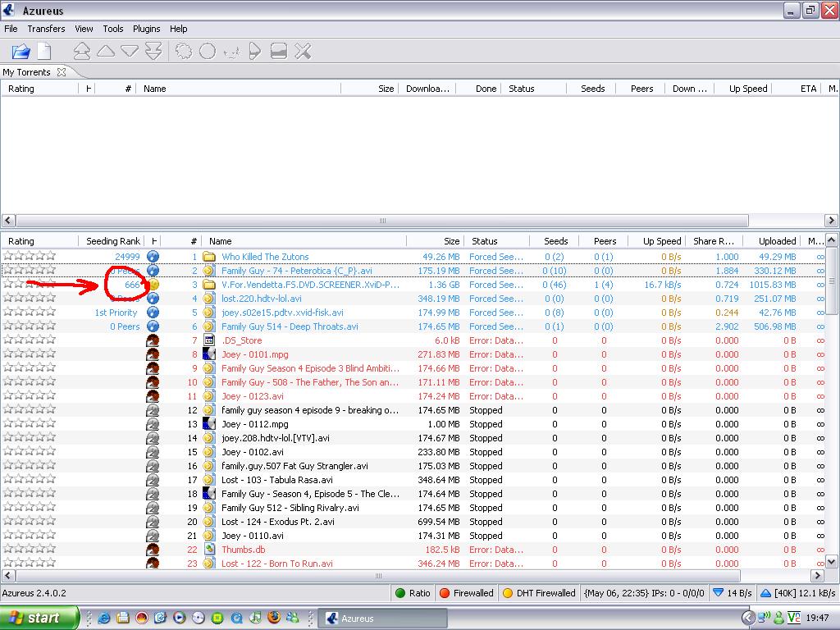Click the move to top double-arrow icon
This screenshot has width=840, height=630.
click(81, 52)
